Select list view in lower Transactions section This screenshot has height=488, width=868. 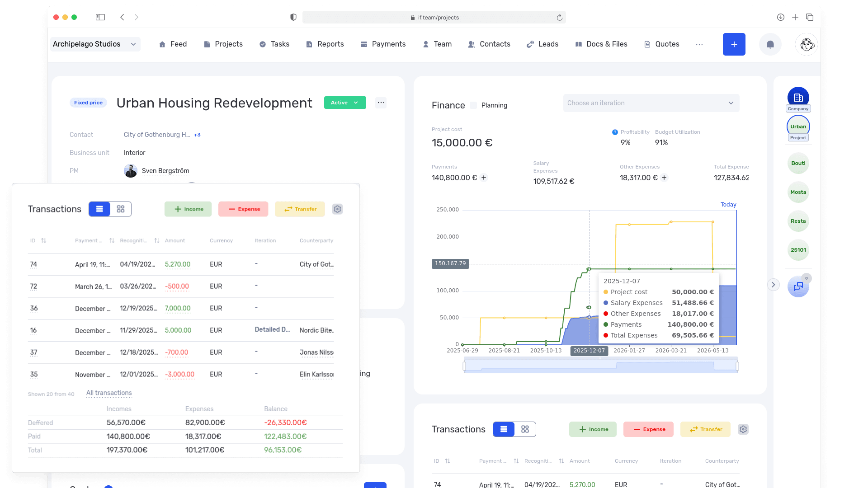(x=504, y=429)
